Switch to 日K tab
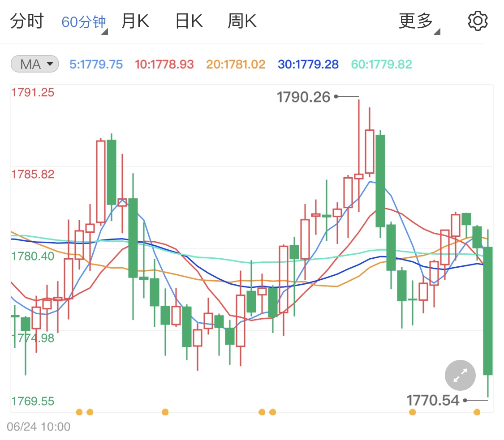This screenshot has width=504, height=440. [x=189, y=21]
